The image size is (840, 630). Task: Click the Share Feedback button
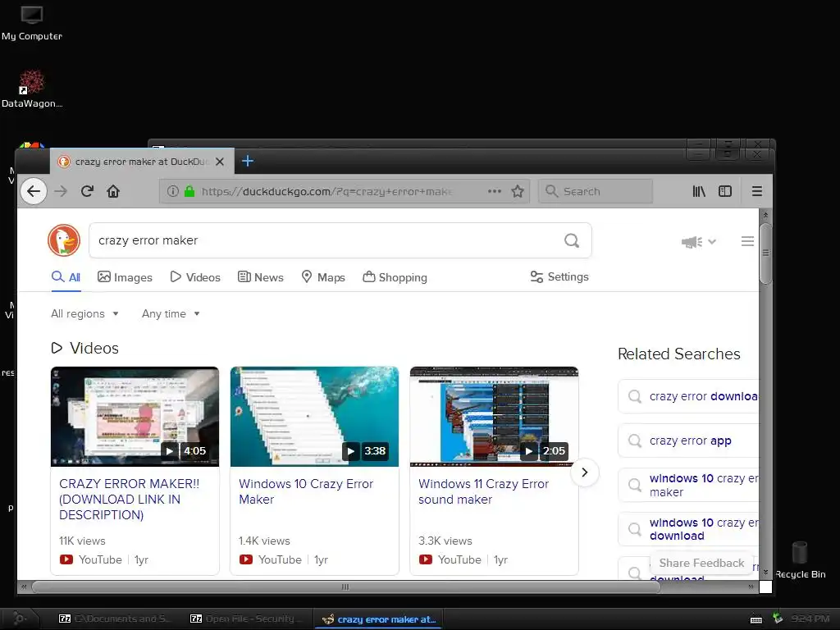tap(701, 563)
